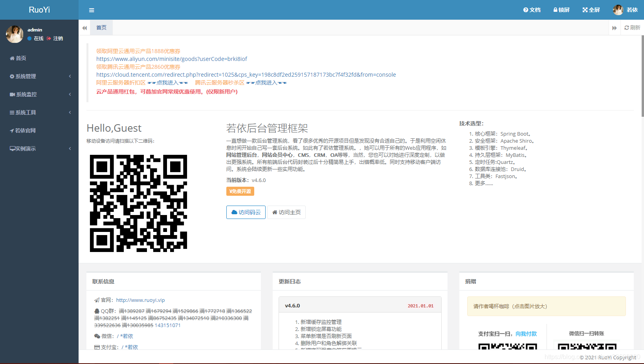This screenshot has height=364, width=644.
Task: Click the 捐赠 panel title
Action: (471, 281)
